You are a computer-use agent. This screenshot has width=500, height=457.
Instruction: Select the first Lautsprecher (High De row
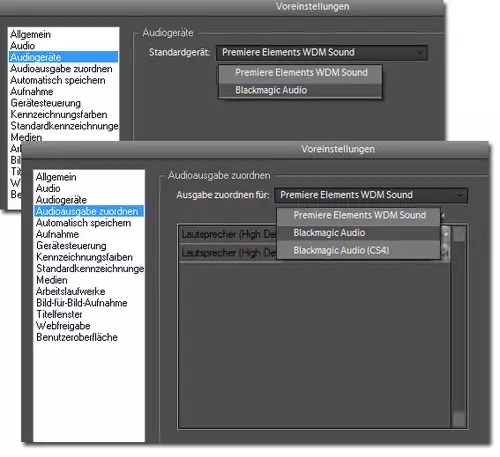228,235
